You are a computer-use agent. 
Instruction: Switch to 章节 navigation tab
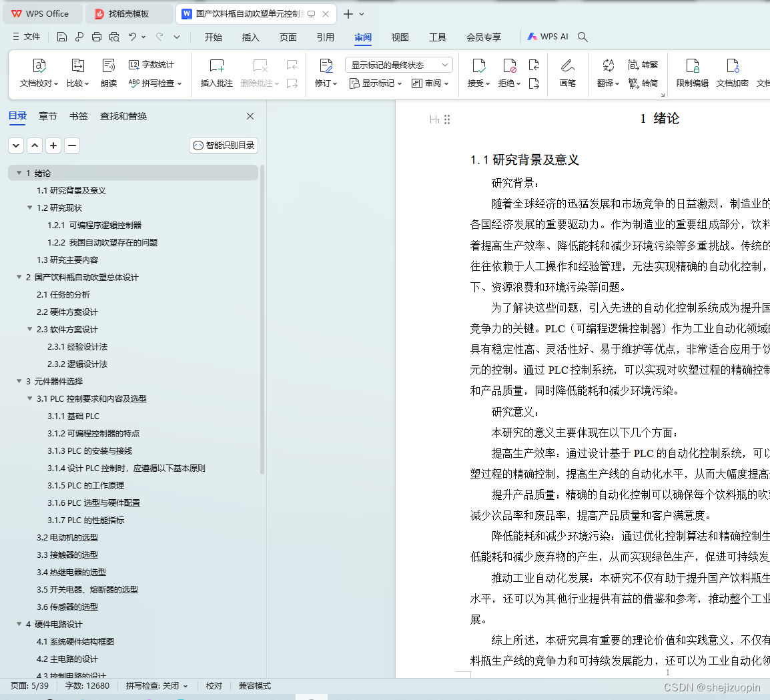(x=47, y=116)
